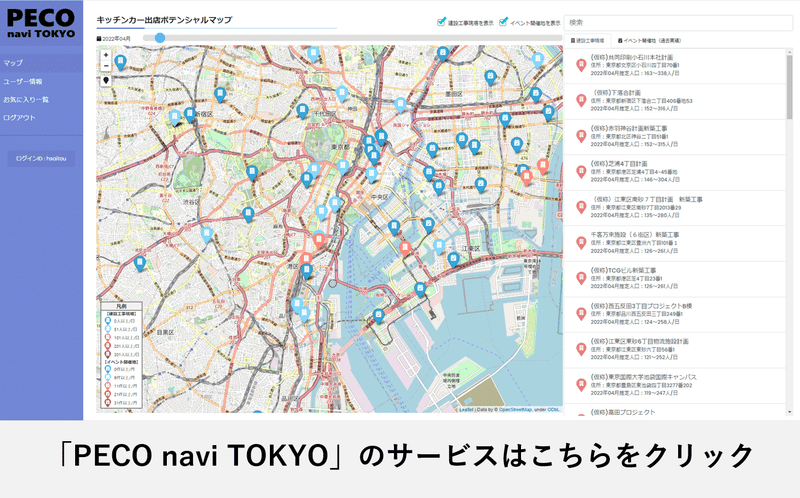Image resolution: width=800 pixels, height=498 pixels.
Task: Open お気に入り一覧 in sidebar menu
Action: 41,99
